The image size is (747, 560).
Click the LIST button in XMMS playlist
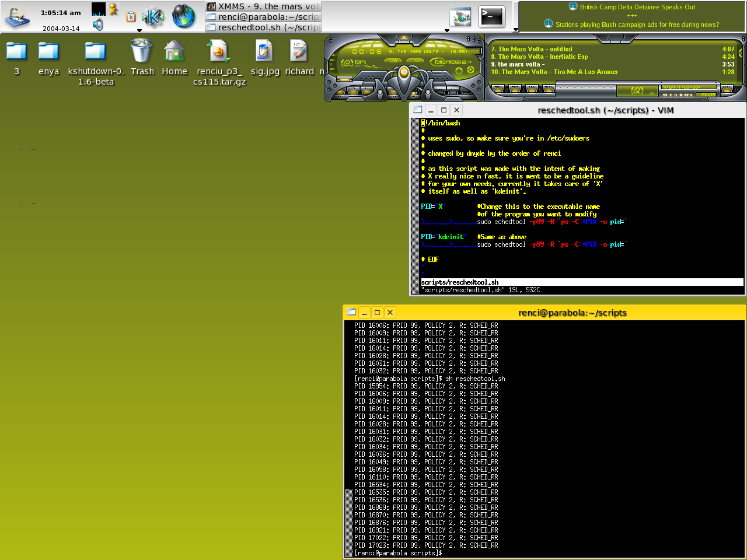point(727,87)
